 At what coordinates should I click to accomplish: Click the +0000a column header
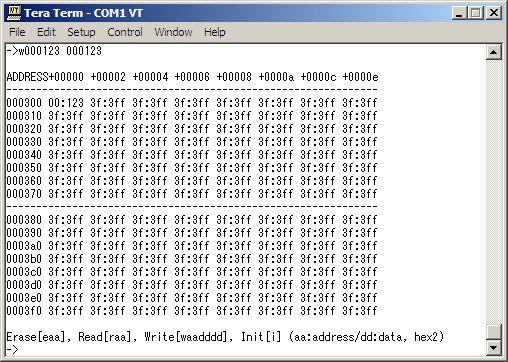276,77
